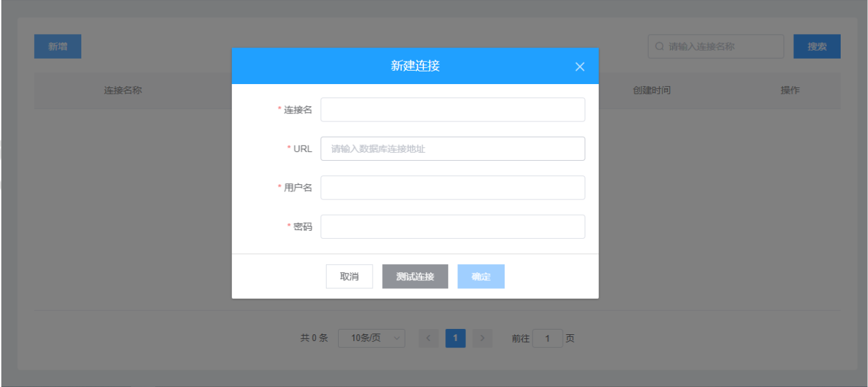Focus the URL database address field
The image size is (868, 387).
pos(453,149)
